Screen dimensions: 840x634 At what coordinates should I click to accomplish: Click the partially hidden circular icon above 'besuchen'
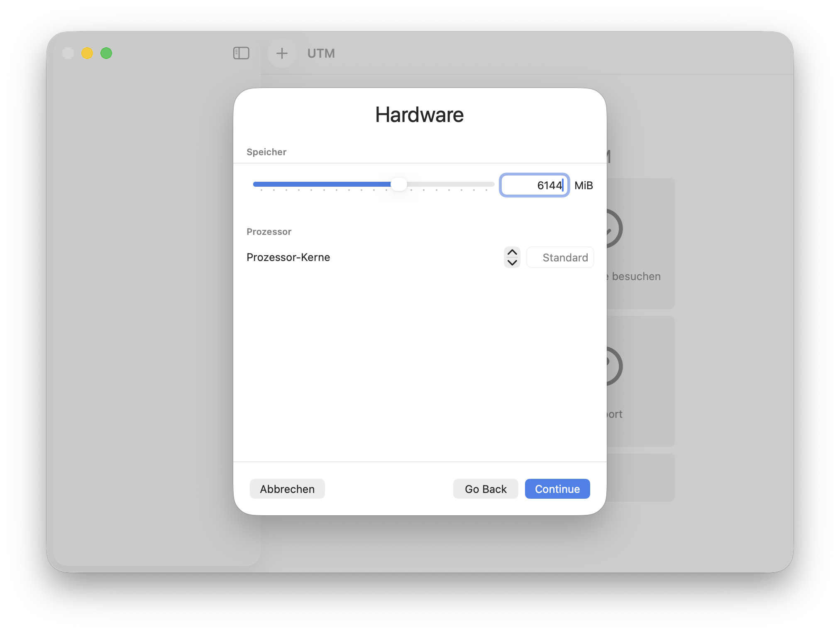(615, 229)
